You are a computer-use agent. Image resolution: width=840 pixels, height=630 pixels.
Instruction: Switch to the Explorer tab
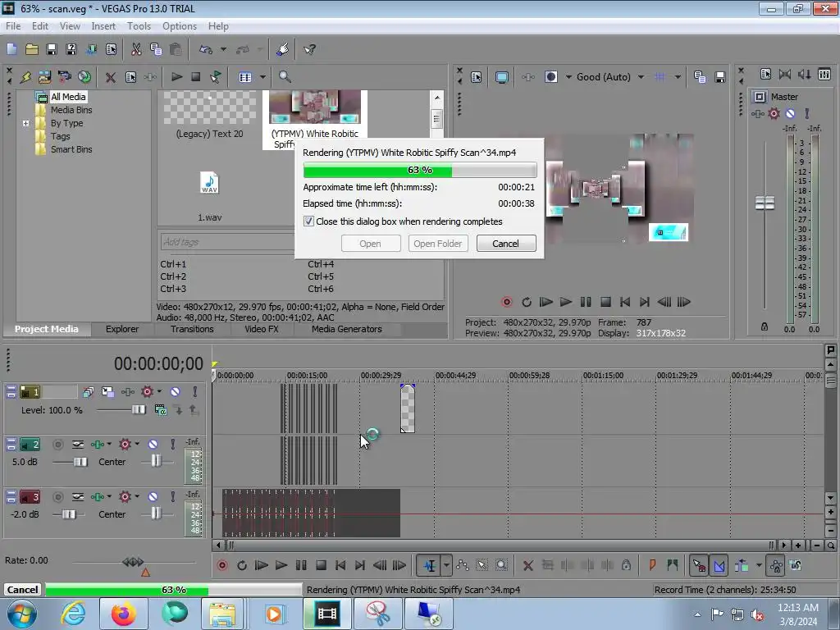[x=122, y=329]
